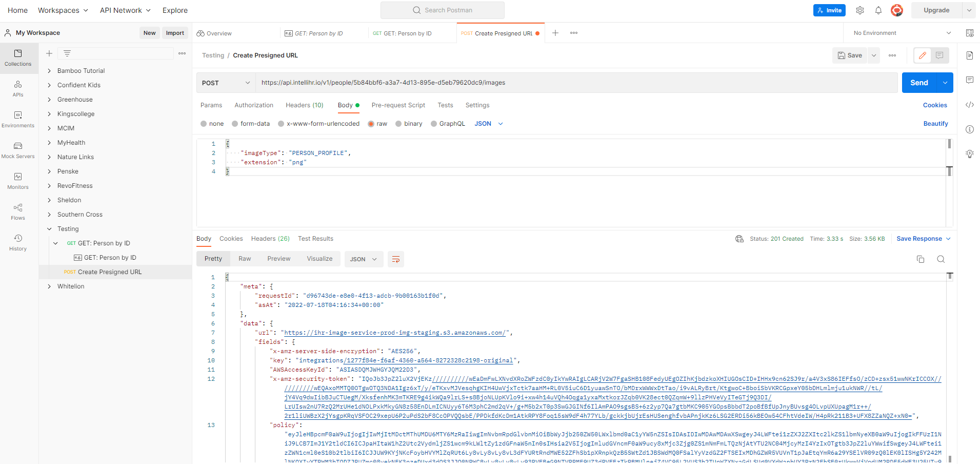Open the Upgrade options arrow
980x464 pixels.
(x=969, y=10)
